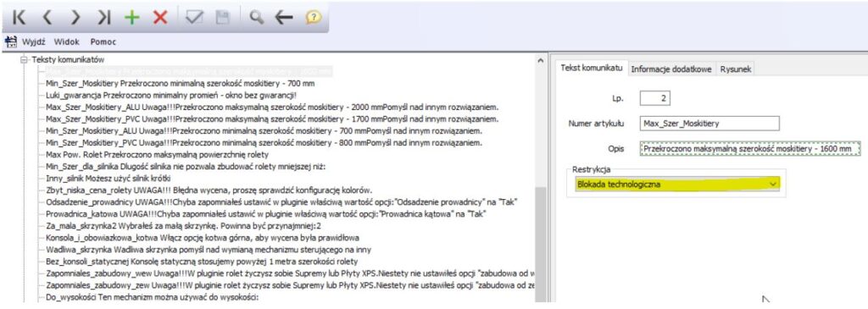868x309 pixels.
Task: Select the Min_Szer_Moskitiery_ALU row
Action: tap(264, 131)
